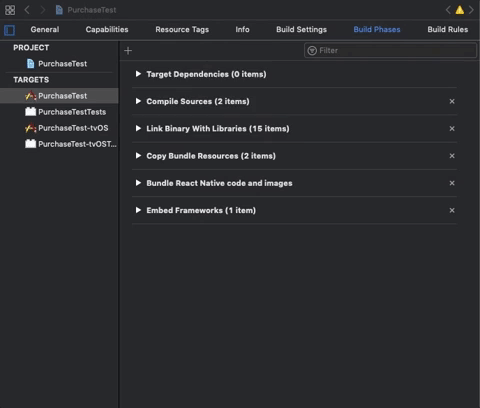Delete the Bundle React Native code phase

[452, 183]
